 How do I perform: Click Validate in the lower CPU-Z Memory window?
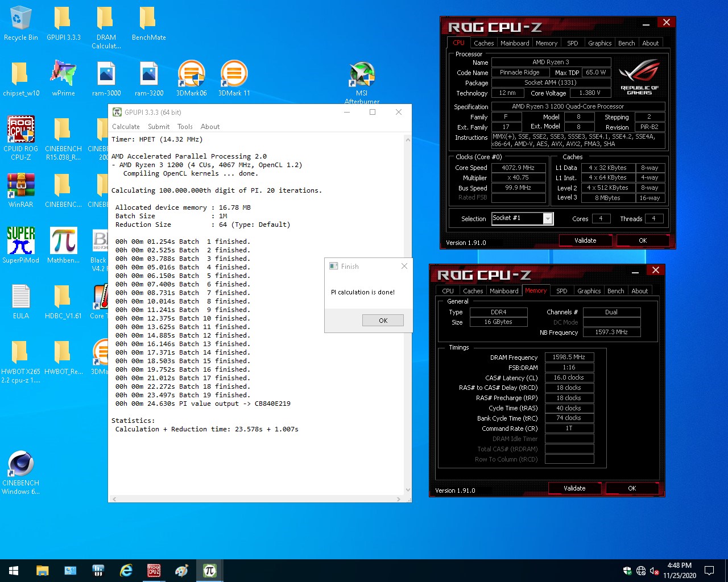(x=574, y=488)
